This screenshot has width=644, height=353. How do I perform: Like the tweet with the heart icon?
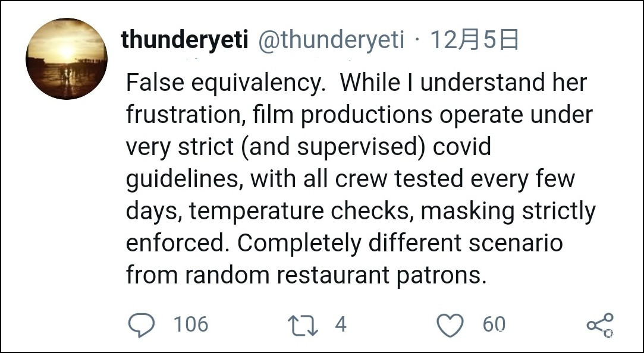(450, 326)
